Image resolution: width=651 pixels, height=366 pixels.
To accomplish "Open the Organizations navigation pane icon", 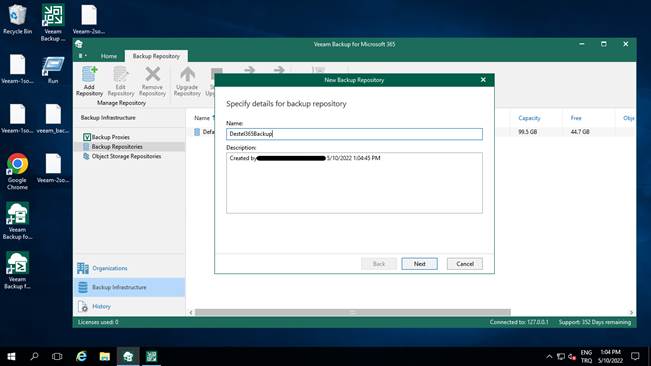I will pyautogui.click(x=83, y=268).
